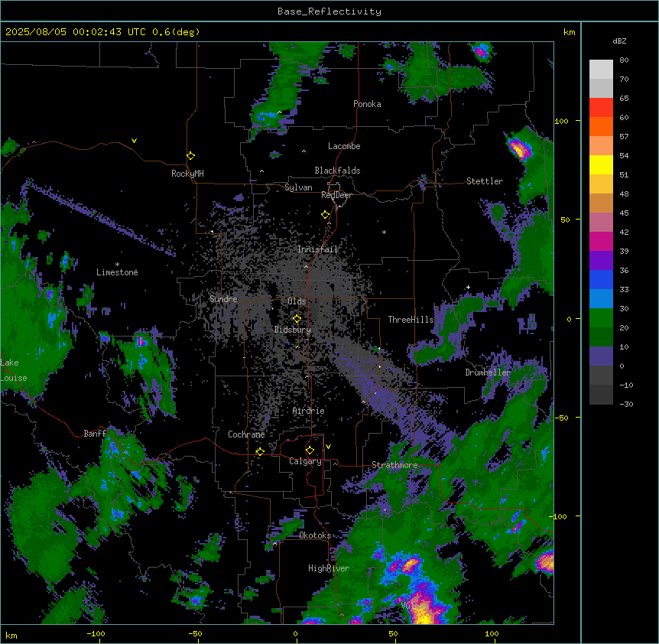
Task: Click the yellow diamond marker near RockyMH
Action: pos(191,156)
